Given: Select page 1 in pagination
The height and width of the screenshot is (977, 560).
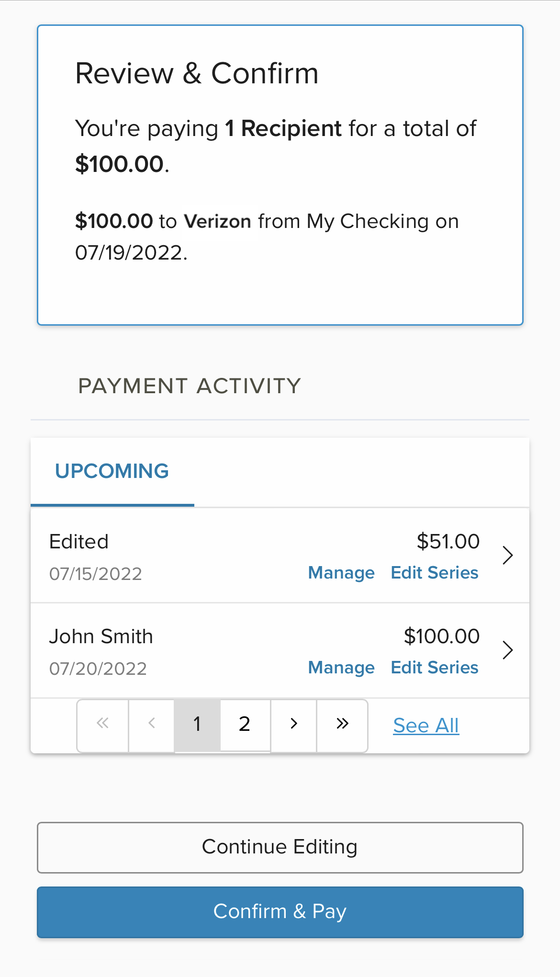Looking at the screenshot, I should (x=197, y=724).
